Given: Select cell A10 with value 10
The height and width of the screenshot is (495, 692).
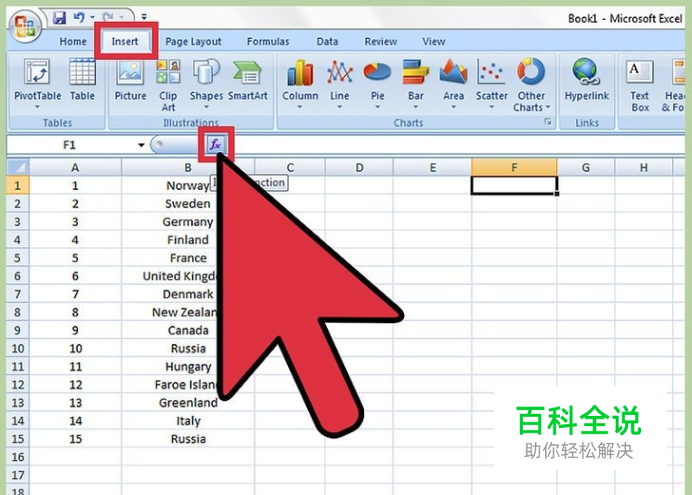Looking at the screenshot, I should coord(75,348).
